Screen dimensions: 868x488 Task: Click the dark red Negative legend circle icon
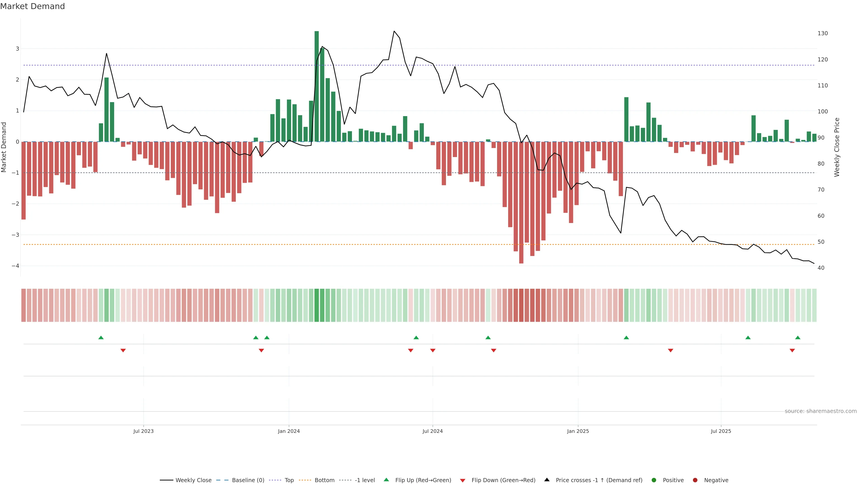point(695,480)
